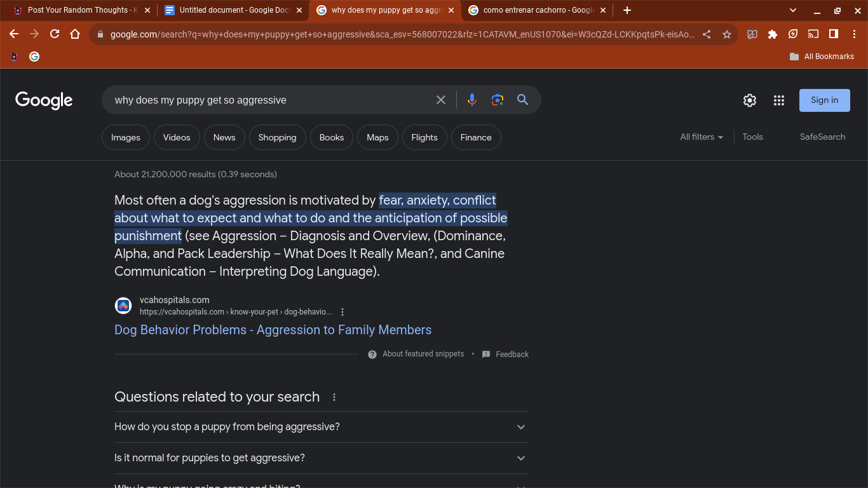Open a new browser tab
Viewport: 868px width, 488px height.
coord(627,10)
